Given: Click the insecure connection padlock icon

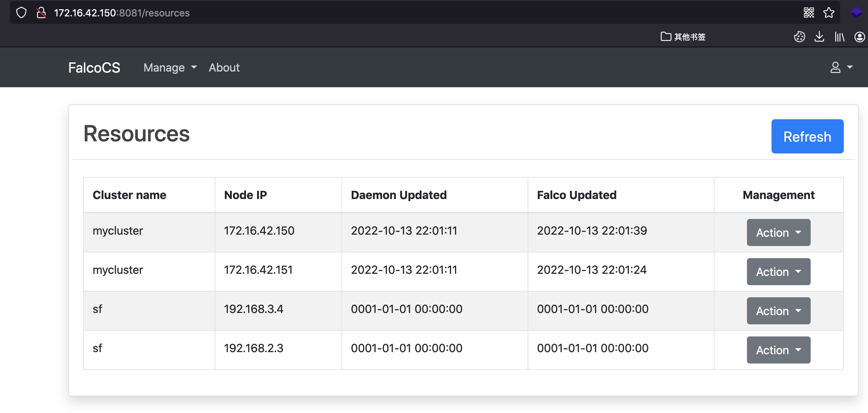Looking at the screenshot, I should coord(41,13).
